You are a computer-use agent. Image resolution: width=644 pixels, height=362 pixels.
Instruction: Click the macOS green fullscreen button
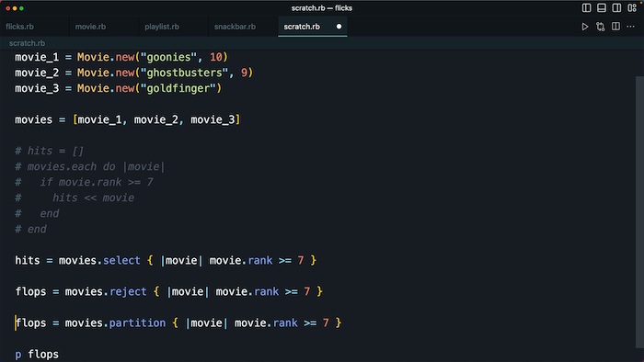(22, 8)
